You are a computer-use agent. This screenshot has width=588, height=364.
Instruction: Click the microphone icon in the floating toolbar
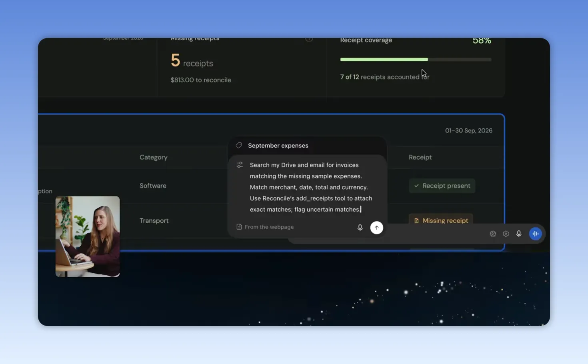pos(519,234)
